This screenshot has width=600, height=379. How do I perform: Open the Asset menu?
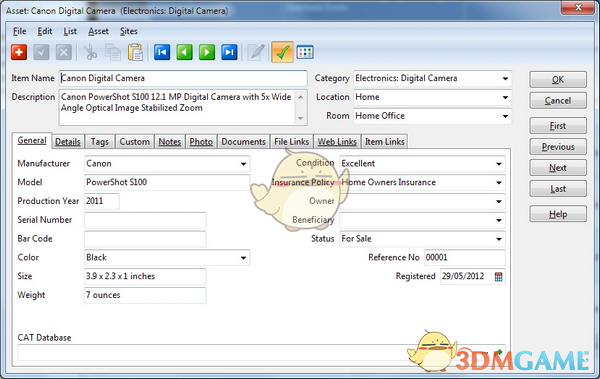[x=98, y=31]
